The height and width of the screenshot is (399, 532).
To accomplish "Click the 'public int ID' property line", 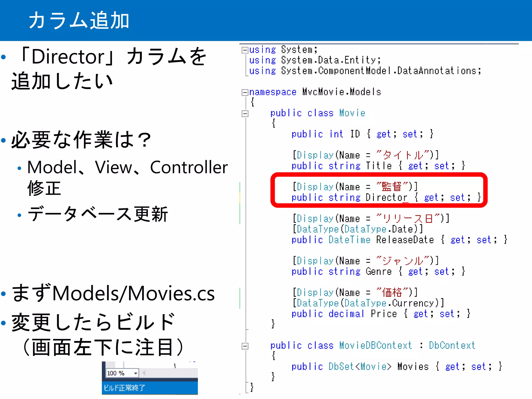I will click(x=362, y=134).
